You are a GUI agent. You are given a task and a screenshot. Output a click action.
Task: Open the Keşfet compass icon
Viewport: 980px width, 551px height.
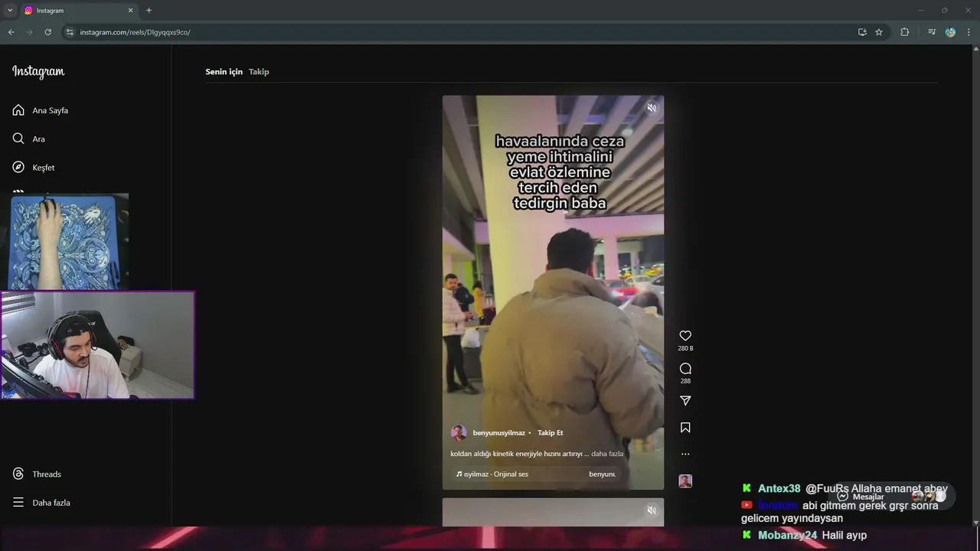(18, 167)
